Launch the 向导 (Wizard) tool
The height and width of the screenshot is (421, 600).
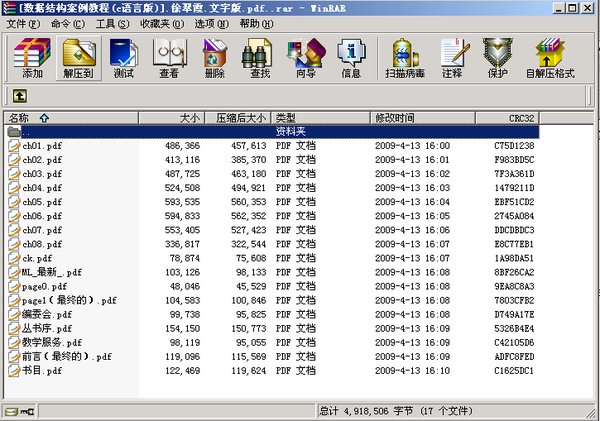[306, 58]
